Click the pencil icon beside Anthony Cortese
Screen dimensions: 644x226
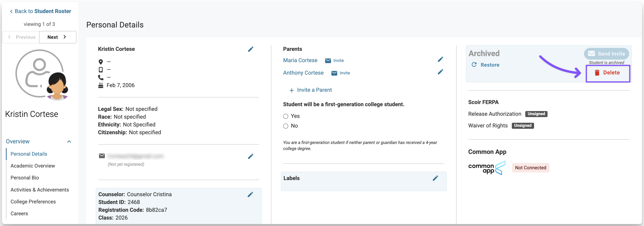click(x=440, y=72)
